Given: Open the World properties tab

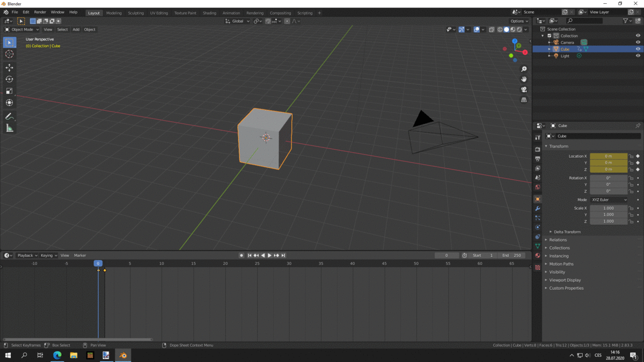Looking at the screenshot, I should tap(538, 186).
